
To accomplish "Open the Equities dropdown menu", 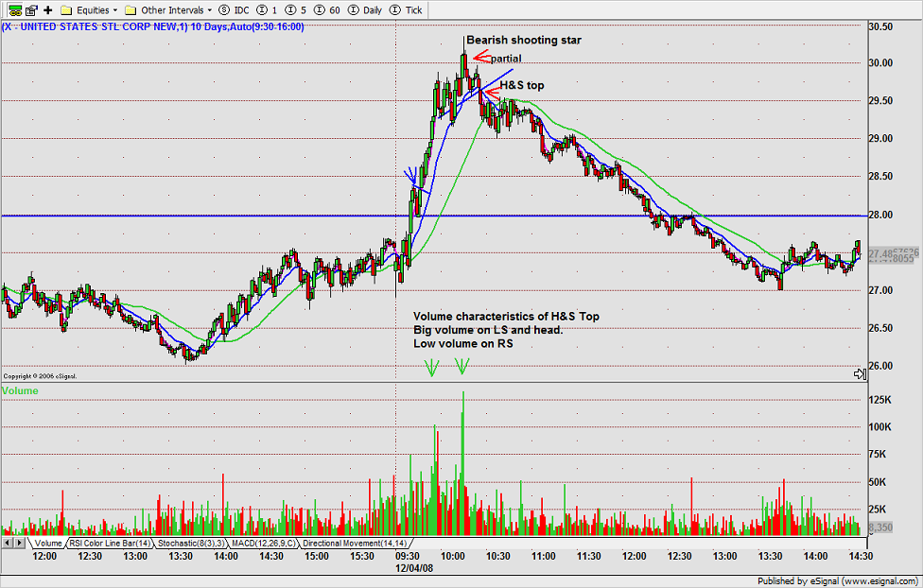I will point(90,10).
